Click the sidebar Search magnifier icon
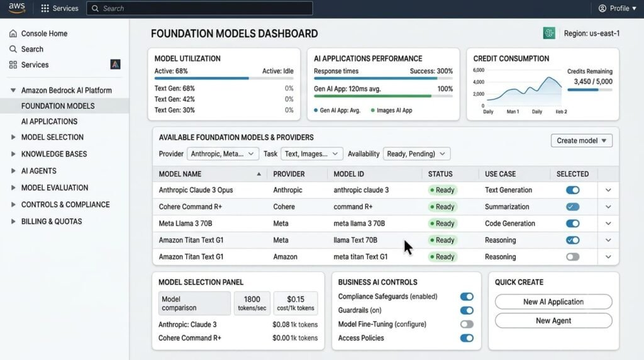Image resolution: width=644 pixels, height=360 pixels. pyautogui.click(x=13, y=49)
